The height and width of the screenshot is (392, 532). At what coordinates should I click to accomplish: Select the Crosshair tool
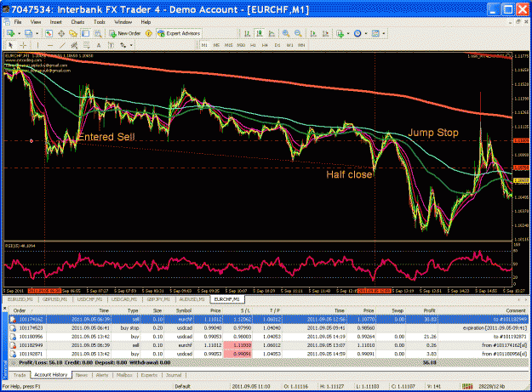(23, 45)
